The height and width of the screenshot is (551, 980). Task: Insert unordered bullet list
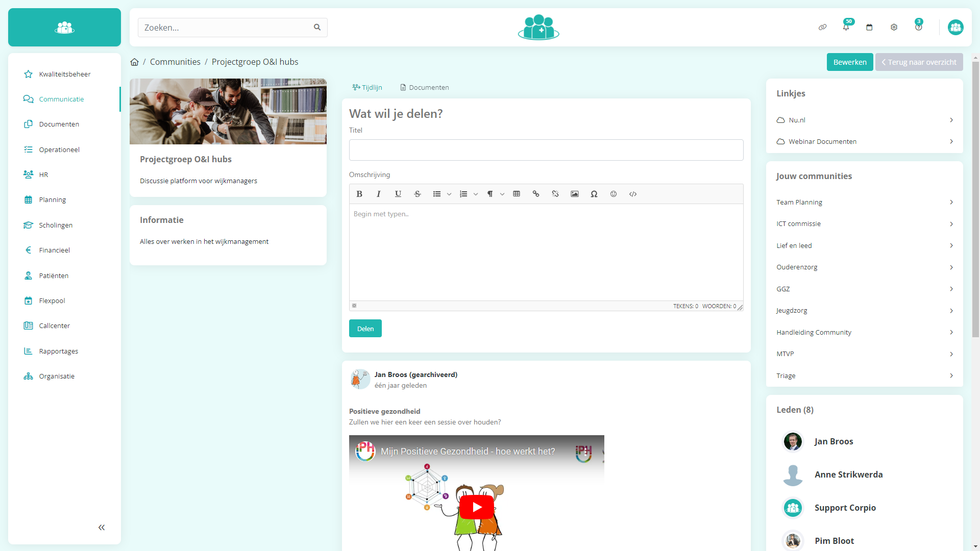pyautogui.click(x=437, y=194)
